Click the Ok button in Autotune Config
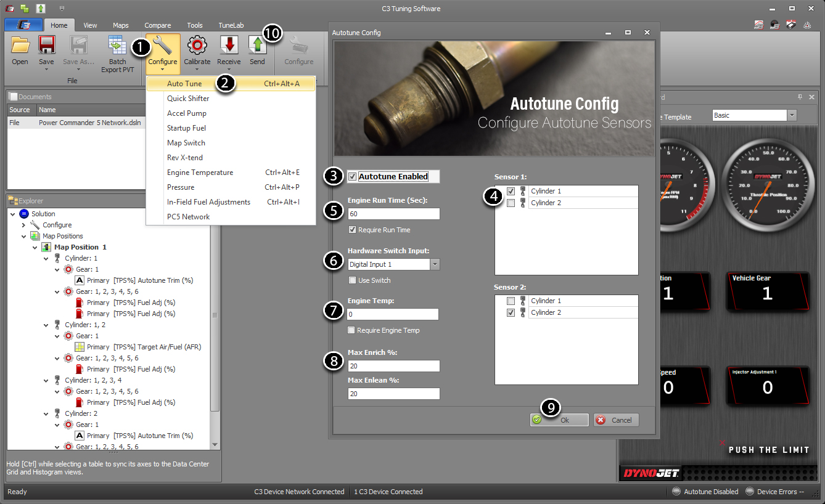Image resolution: width=825 pixels, height=504 pixels. coord(559,420)
